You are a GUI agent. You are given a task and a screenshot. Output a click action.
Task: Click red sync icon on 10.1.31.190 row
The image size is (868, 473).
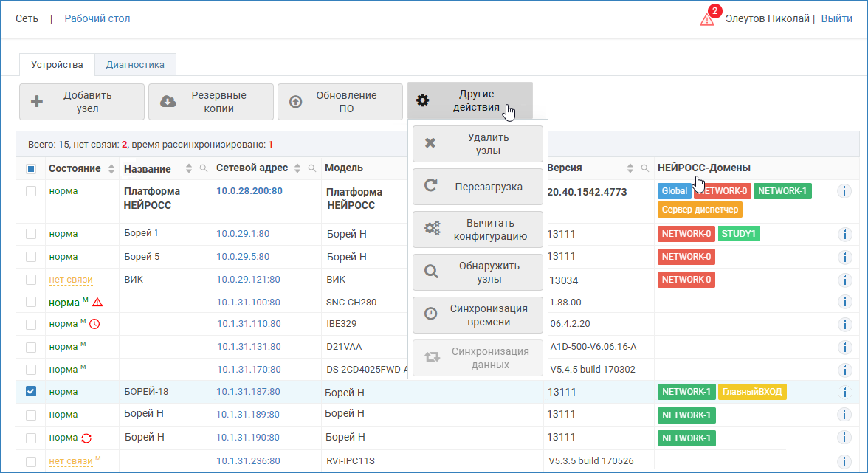[x=86, y=438]
